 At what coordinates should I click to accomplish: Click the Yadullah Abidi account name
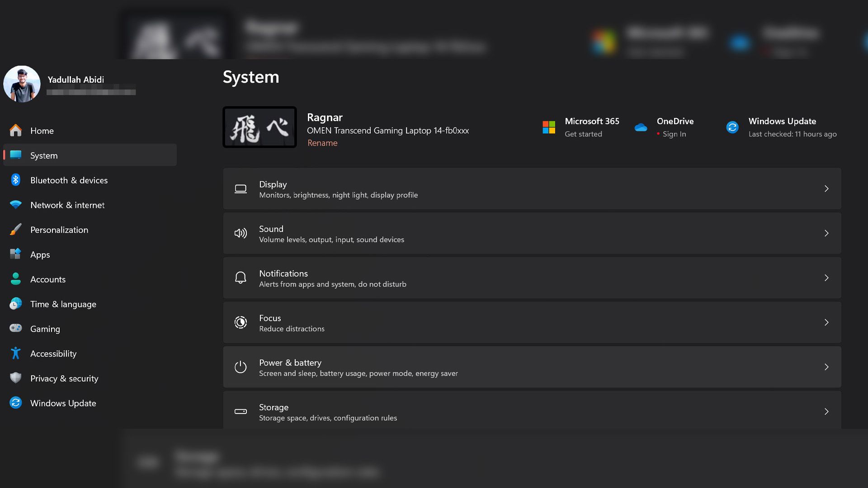pos(76,80)
